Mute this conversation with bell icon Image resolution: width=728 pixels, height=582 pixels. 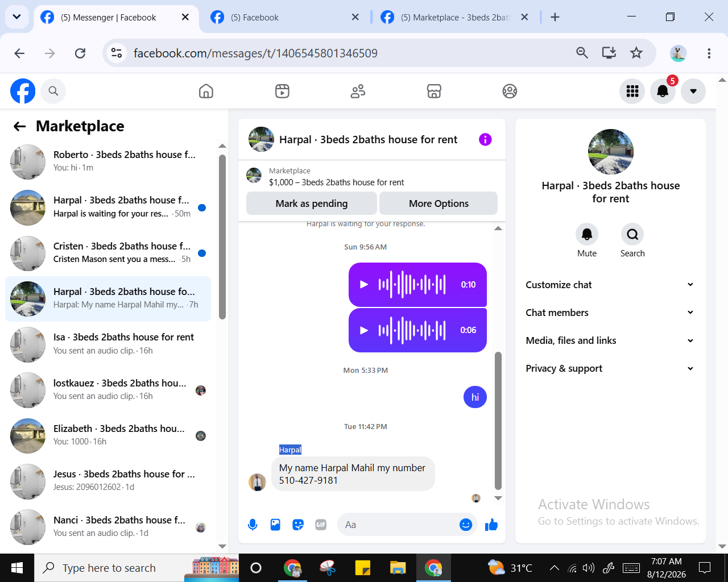click(587, 234)
